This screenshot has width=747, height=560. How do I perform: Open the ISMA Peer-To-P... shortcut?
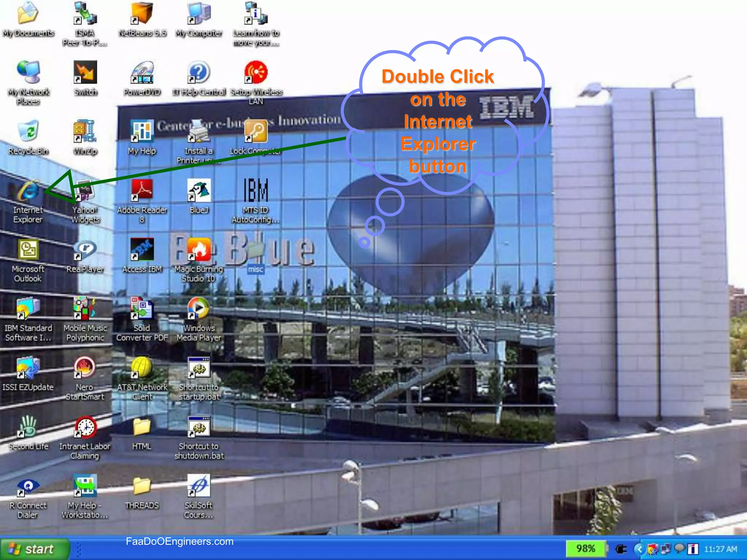click(x=85, y=13)
